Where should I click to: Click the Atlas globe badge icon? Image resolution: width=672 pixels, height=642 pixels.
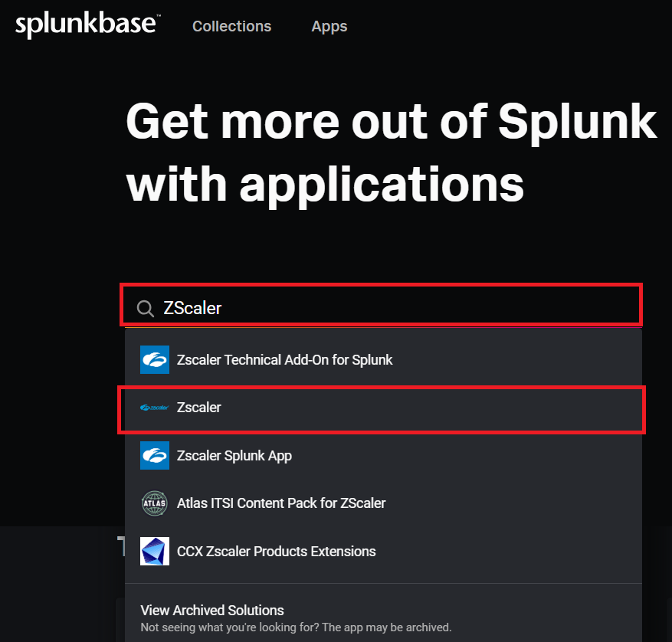pos(155,503)
